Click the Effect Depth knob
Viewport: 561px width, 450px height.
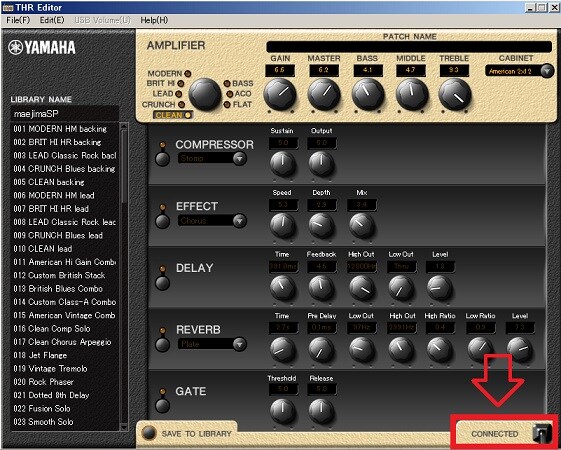(x=321, y=226)
